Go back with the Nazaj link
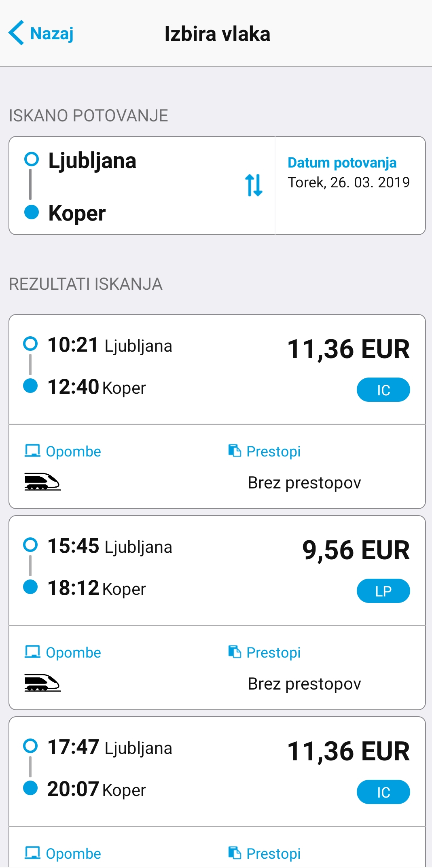Viewport: 432px width, 868px height. click(52, 34)
